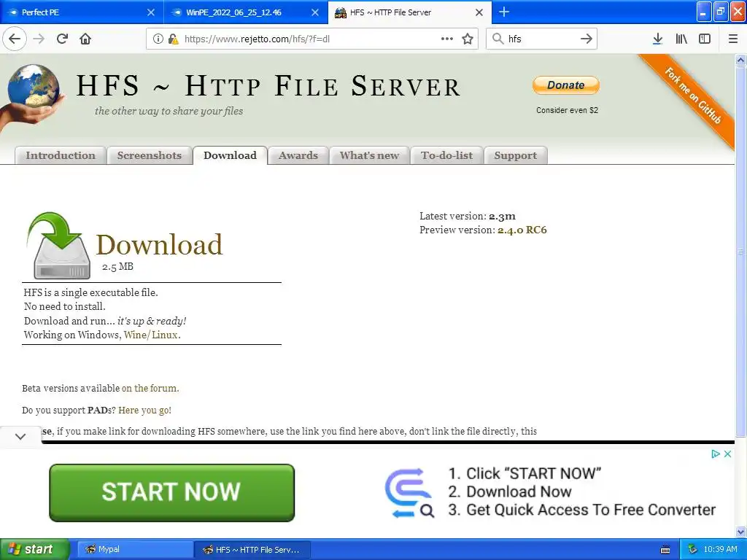Viewport: 747px width, 560px height.
Task: Close the ad banner with X
Action: coord(727,454)
